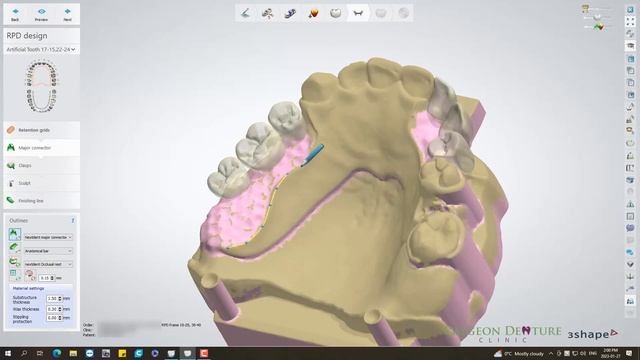Select the anatomical bar outline tool icon

point(14,248)
